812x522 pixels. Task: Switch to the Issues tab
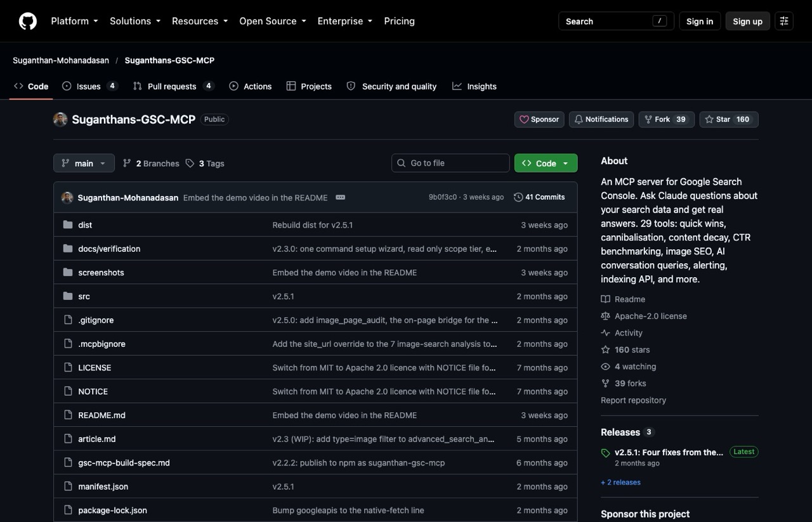coord(90,86)
